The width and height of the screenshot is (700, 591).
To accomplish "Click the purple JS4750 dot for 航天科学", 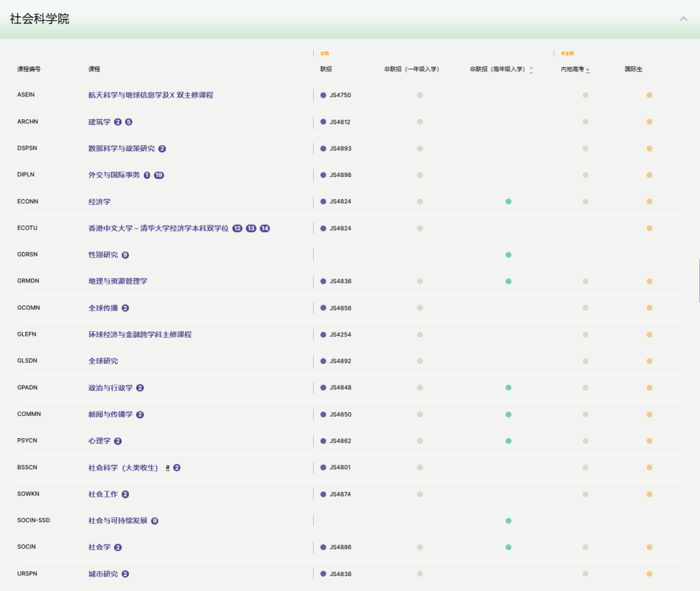I will (323, 95).
